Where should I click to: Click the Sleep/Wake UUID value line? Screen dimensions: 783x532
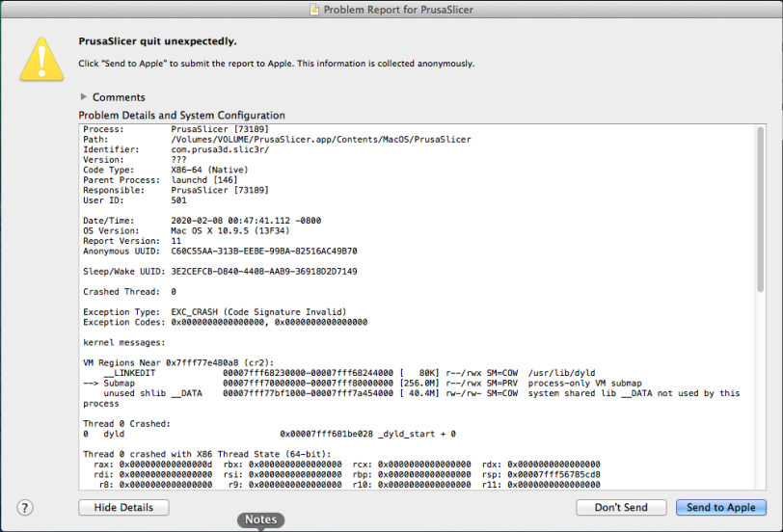[x=220, y=272]
